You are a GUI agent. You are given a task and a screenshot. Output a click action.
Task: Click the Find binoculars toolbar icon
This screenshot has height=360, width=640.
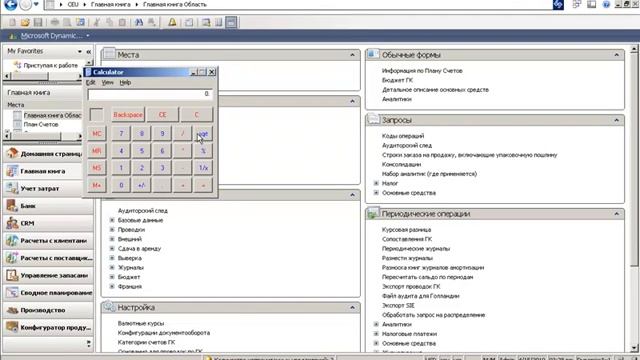pyautogui.click(x=139, y=22)
